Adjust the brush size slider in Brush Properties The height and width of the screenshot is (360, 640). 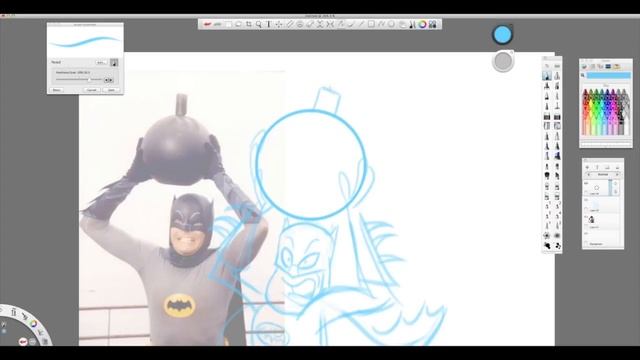click(x=79, y=79)
